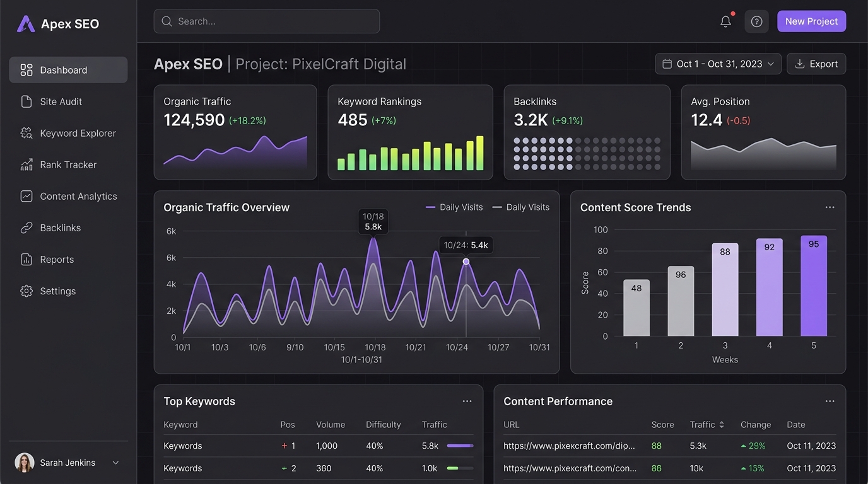Click the Reports icon in sidebar

click(x=26, y=259)
